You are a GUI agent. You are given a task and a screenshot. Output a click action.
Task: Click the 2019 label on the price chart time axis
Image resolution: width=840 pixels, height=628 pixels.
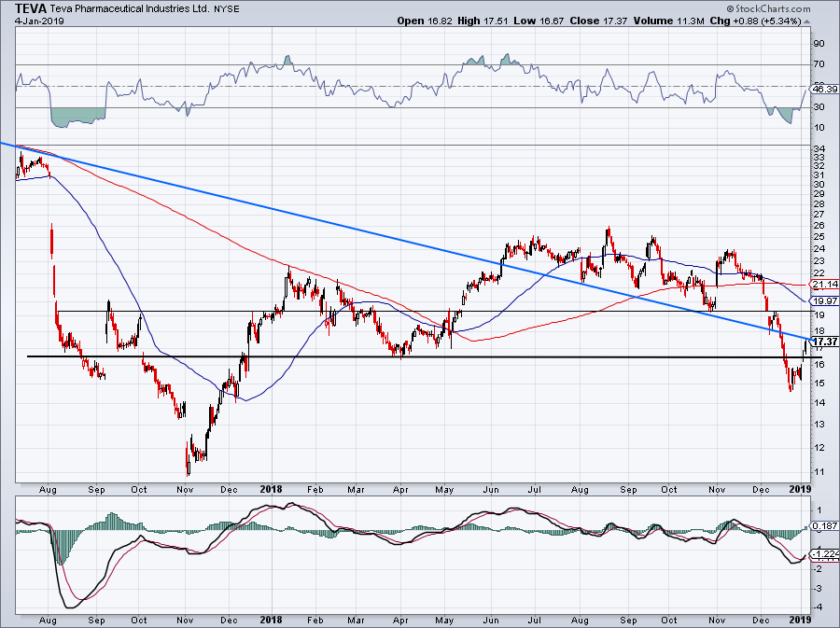[801, 489]
